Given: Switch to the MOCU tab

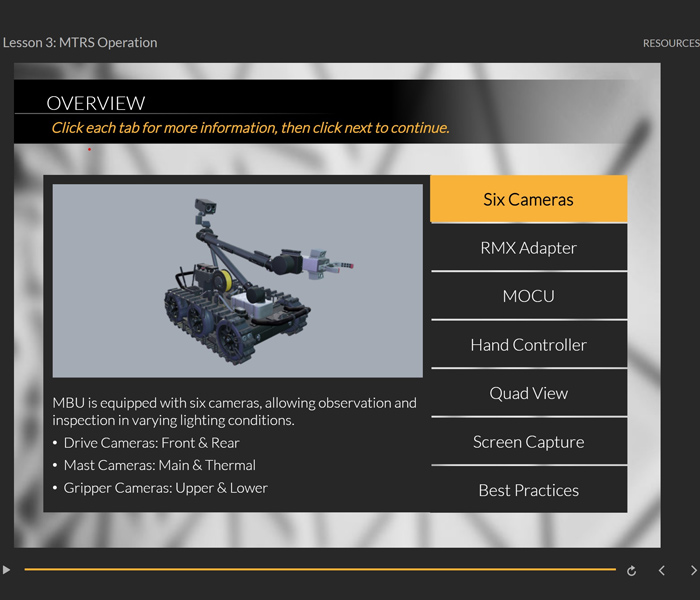Looking at the screenshot, I should pyautogui.click(x=528, y=296).
